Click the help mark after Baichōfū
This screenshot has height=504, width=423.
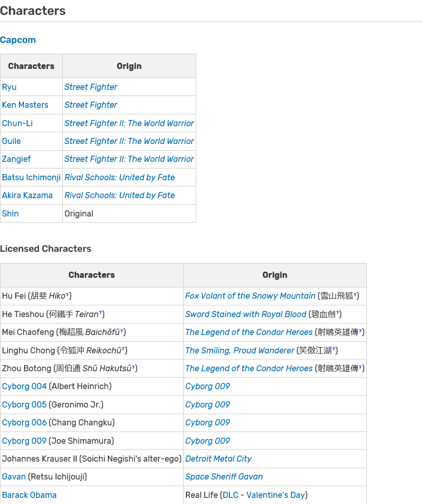coord(122,331)
